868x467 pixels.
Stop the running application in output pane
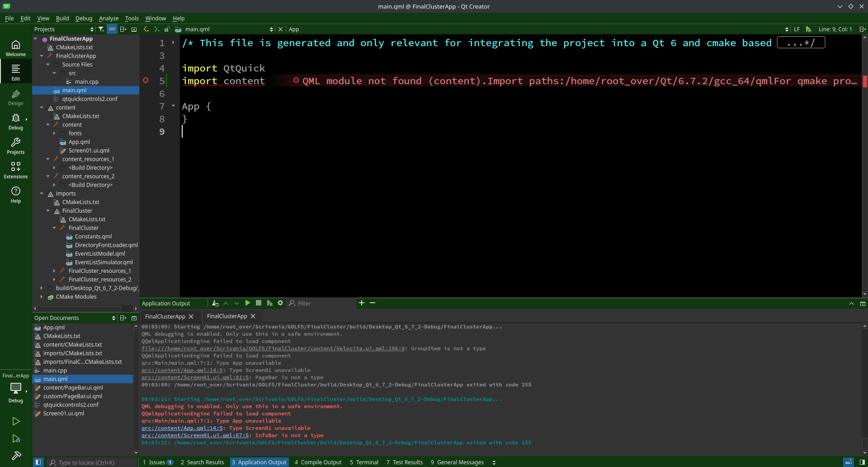(x=259, y=303)
